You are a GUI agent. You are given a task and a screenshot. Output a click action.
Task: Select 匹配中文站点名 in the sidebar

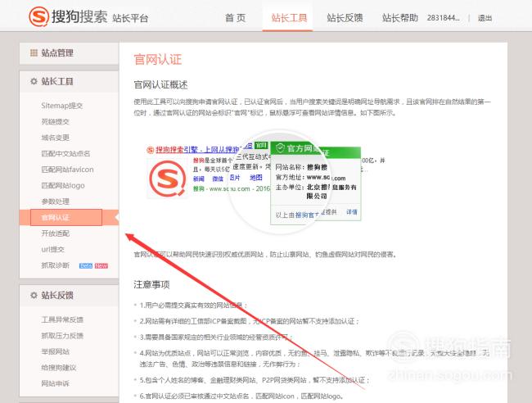[65, 153]
